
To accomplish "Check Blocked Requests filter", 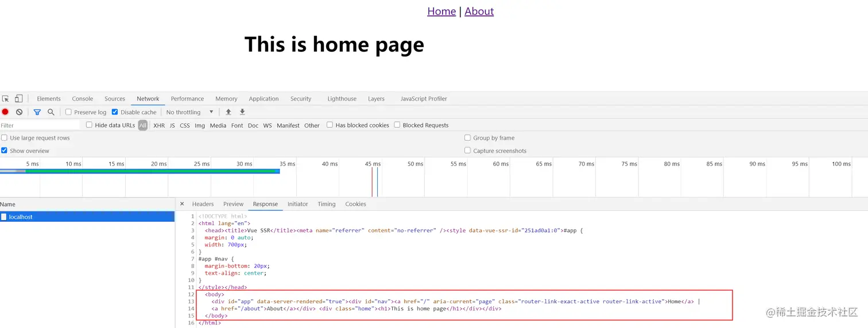I will 397,125.
